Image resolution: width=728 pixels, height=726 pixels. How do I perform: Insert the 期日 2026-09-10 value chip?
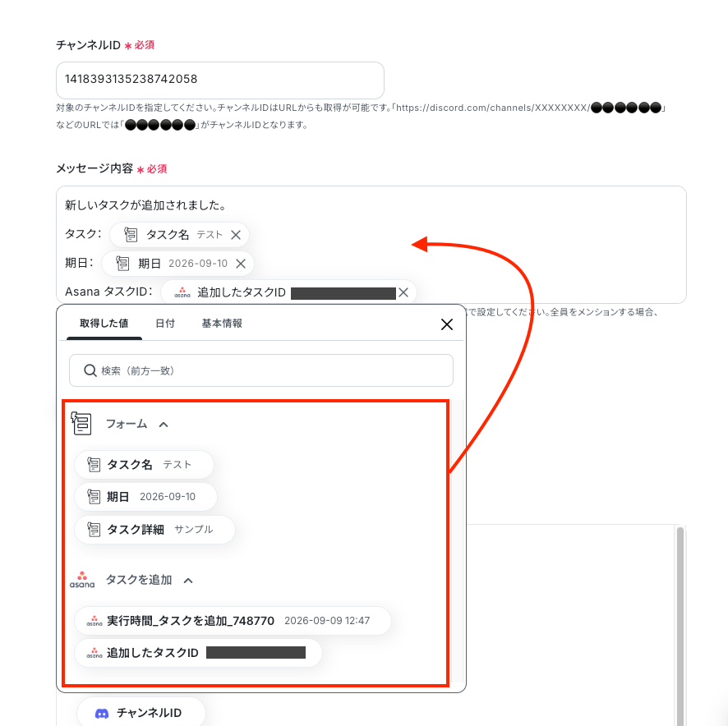pos(145,497)
